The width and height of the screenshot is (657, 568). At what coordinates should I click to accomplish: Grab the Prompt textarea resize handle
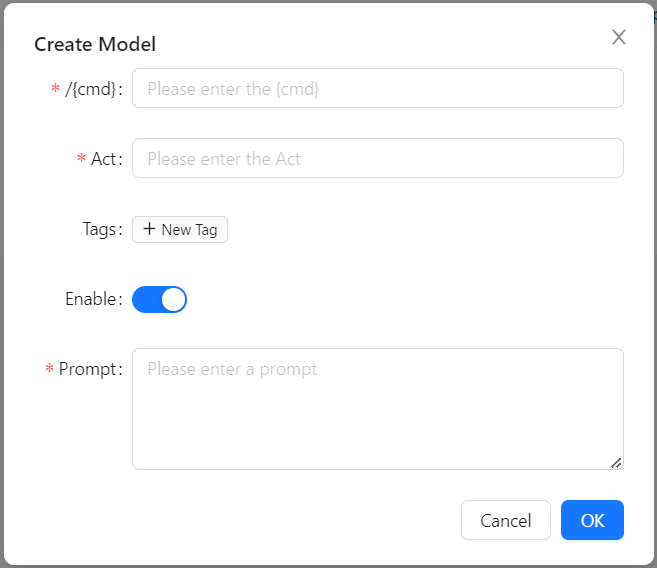pyautogui.click(x=616, y=463)
